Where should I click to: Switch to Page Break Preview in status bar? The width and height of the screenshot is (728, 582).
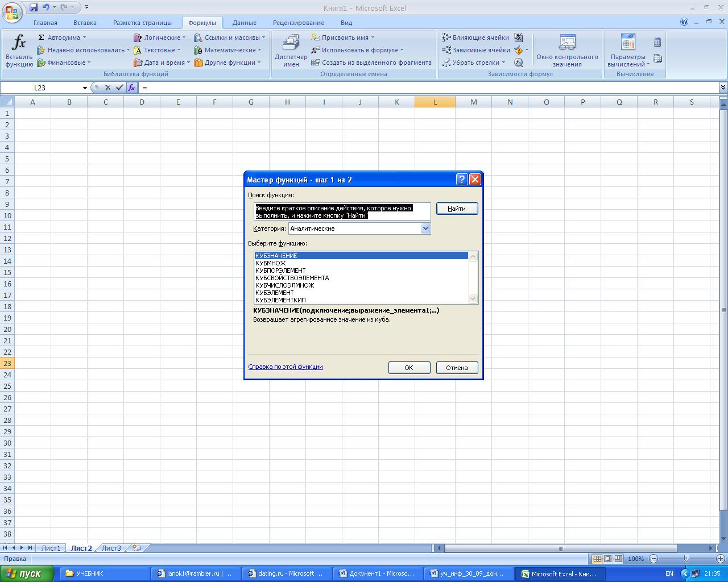(618, 559)
